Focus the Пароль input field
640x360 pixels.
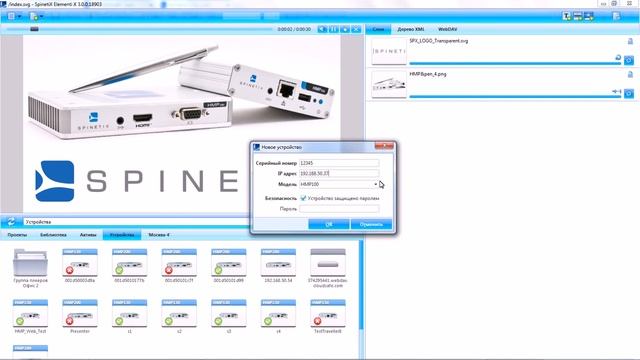tap(339, 209)
